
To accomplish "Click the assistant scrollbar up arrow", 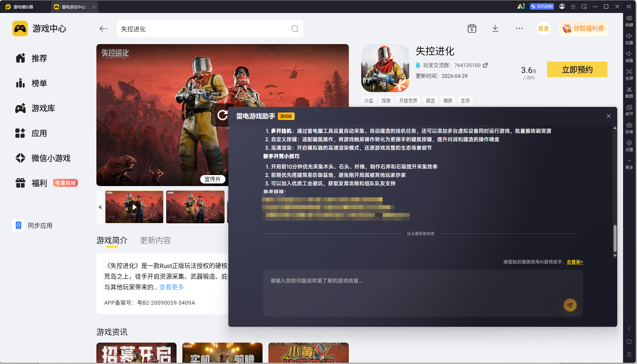I will click(x=615, y=128).
